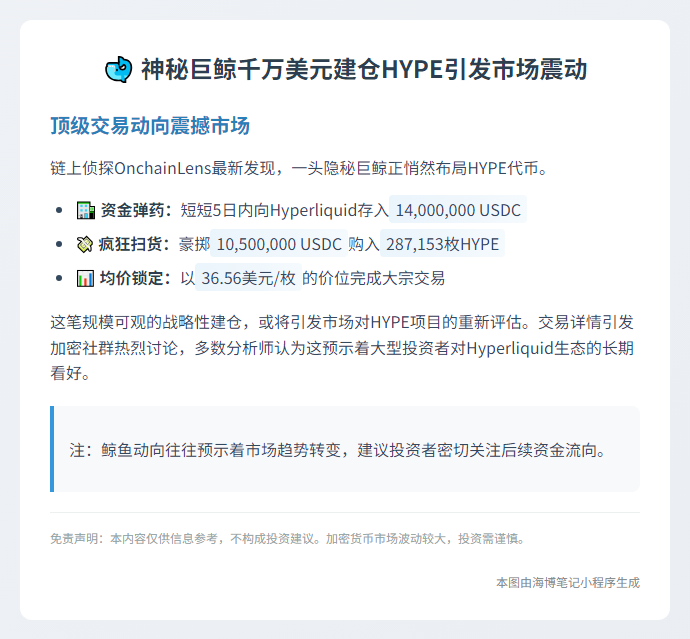Select the headline 神秘巨鲸千万美元建仓HYPE引发市场震动

pos(364,70)
